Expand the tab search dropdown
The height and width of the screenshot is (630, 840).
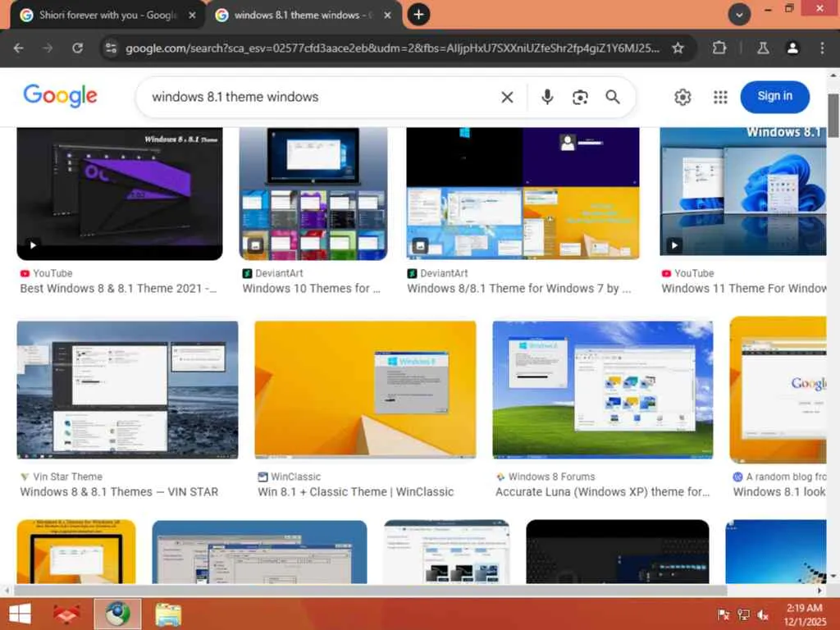point(739,15)
